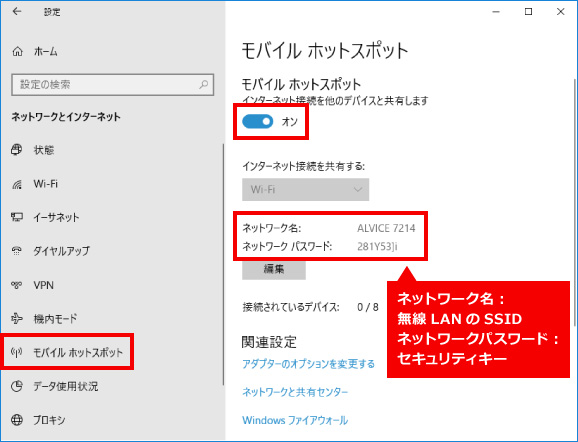Open the Wi-Fi connection sharing dropdown
Screen dimensions: 578x442
[x=305, y=189]
